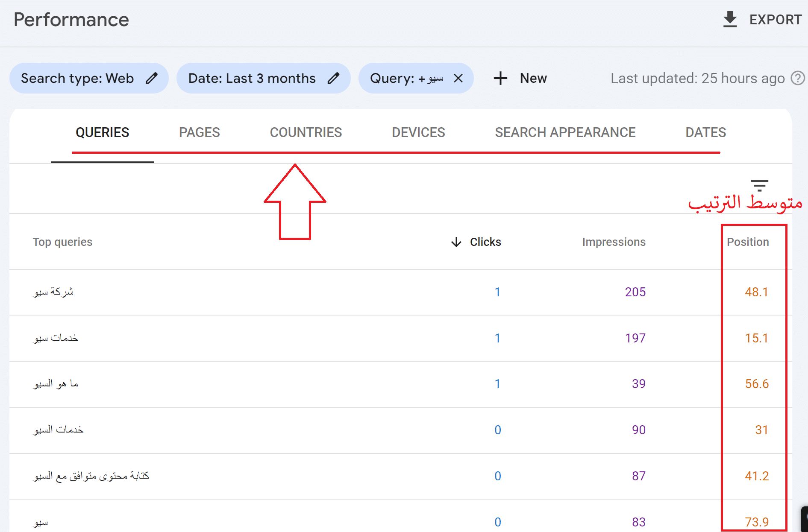Switch to the QUERIES tab

(102, 132)
